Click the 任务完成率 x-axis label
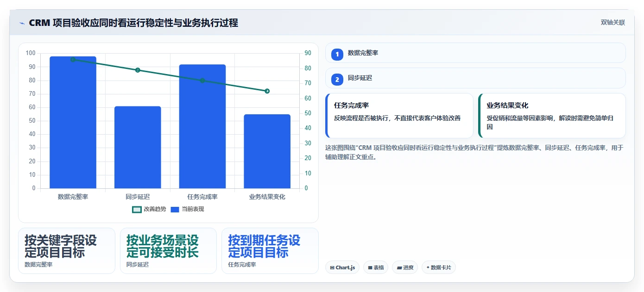Screen dimensions: 644x292 (202, 197)
